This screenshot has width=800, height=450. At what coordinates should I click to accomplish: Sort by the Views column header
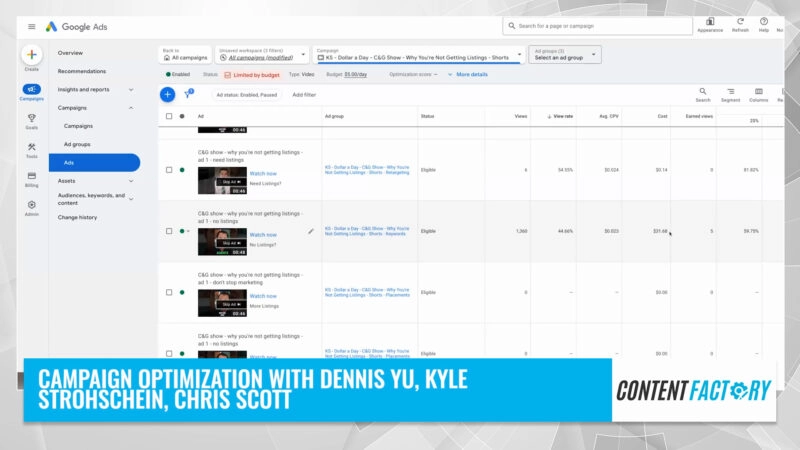coord(520,116)
